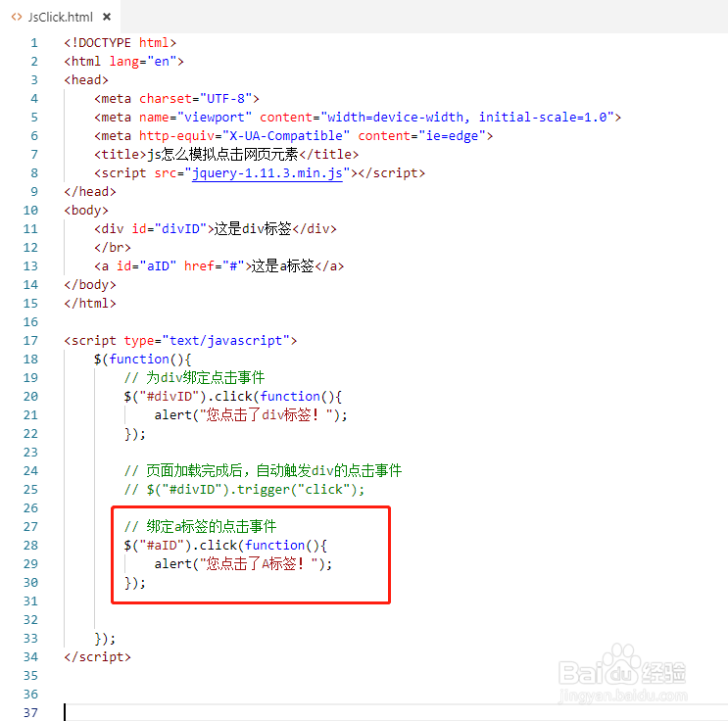Click the opening <head> tag
This screenshot has height=721, width=728.
[86, 80]
